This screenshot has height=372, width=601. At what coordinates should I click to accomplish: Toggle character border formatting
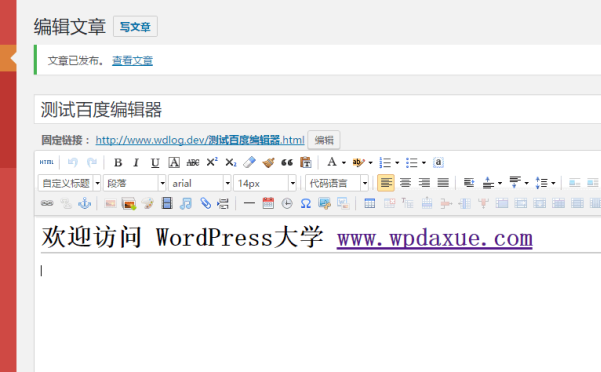tap(174, 162)
